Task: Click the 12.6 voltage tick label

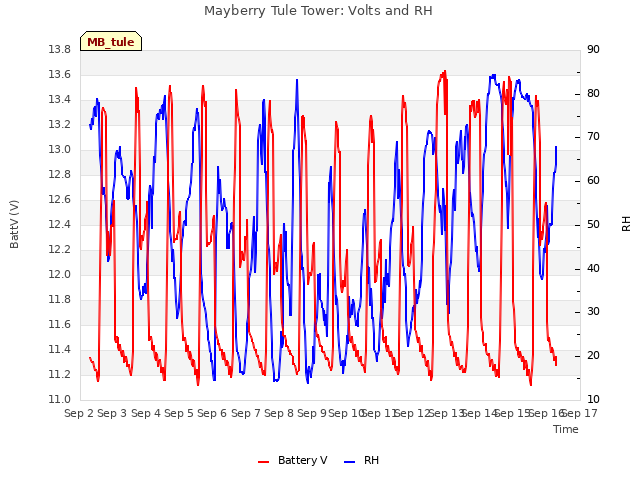Action: tap(59, 200)
